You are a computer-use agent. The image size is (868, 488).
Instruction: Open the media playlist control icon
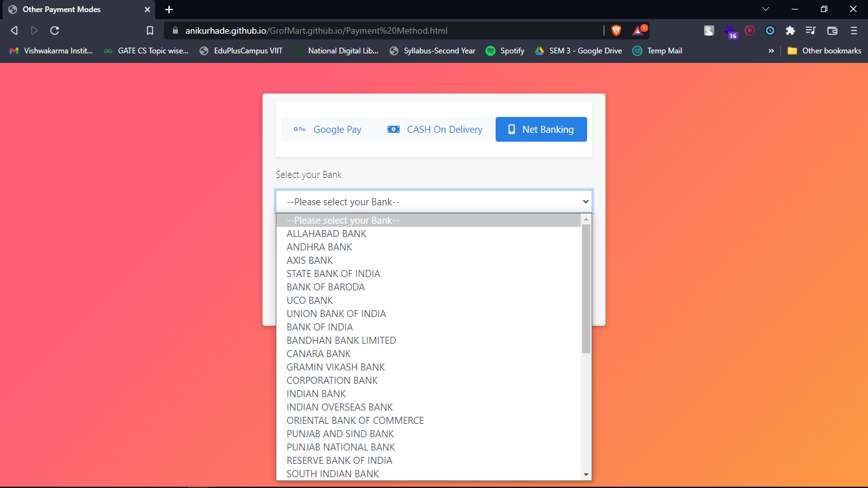click(811, 30)
